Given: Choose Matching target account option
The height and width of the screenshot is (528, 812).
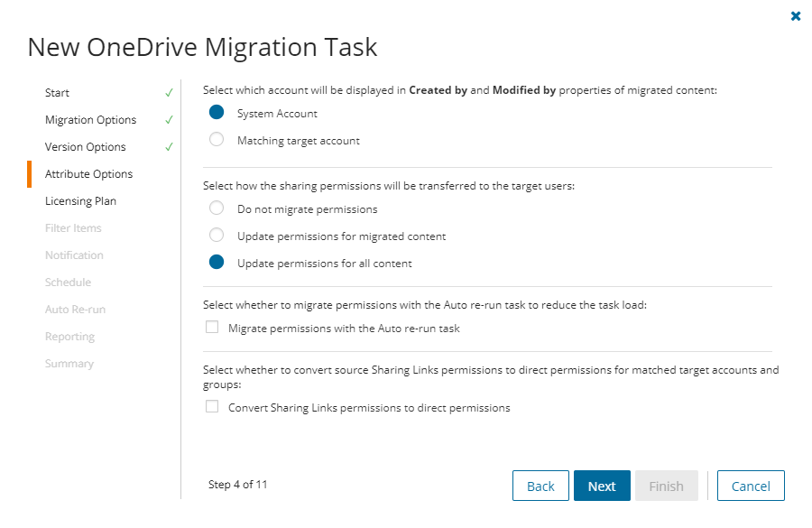Looking at the screenshot, I should [215, 140].
